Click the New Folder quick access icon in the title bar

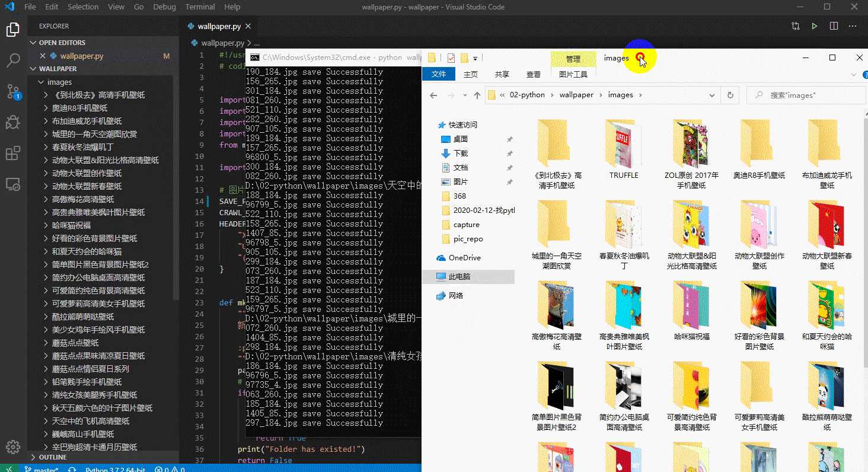464,58
